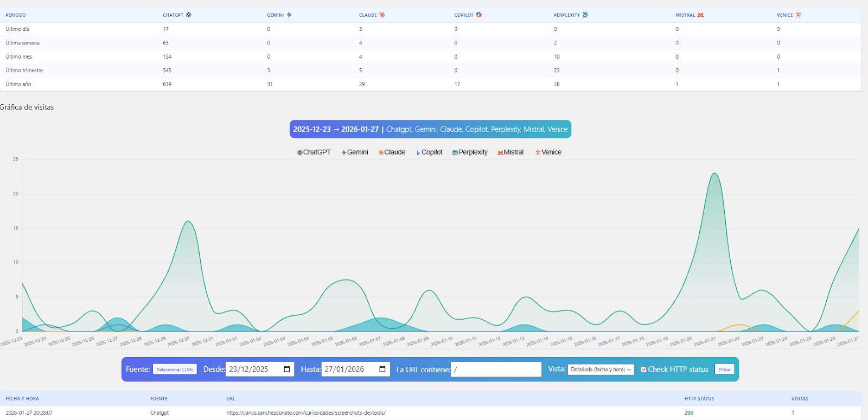Click the Gemini sparkle icon in the table header
Image resolution: width=868 pixels, height=420 pixels.
(289, 15)
